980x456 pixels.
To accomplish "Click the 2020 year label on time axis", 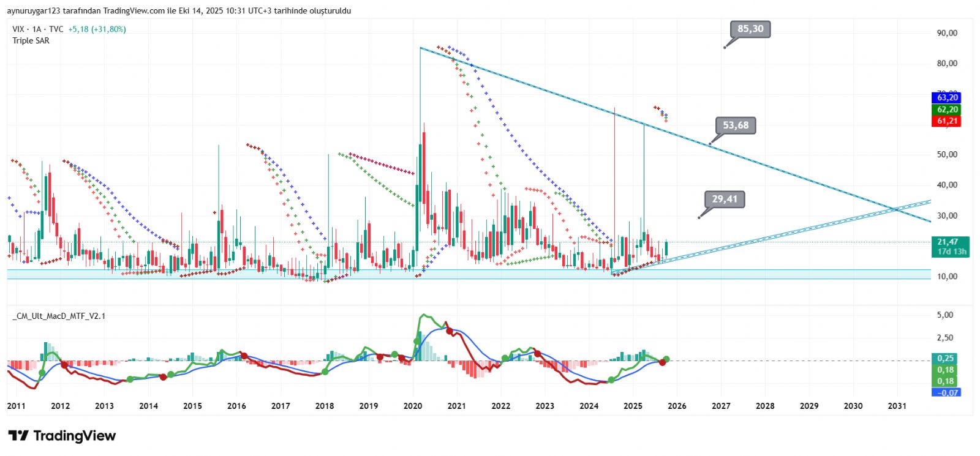I will click(413, 406).
